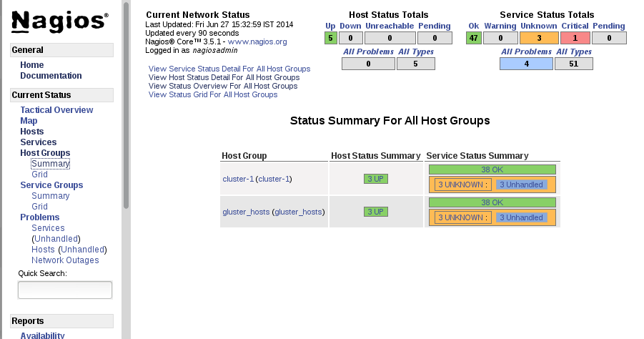Open the cluster-1 host group link
Image resolution: width=644 pixels, height=339 pixels.
(238, 179)
